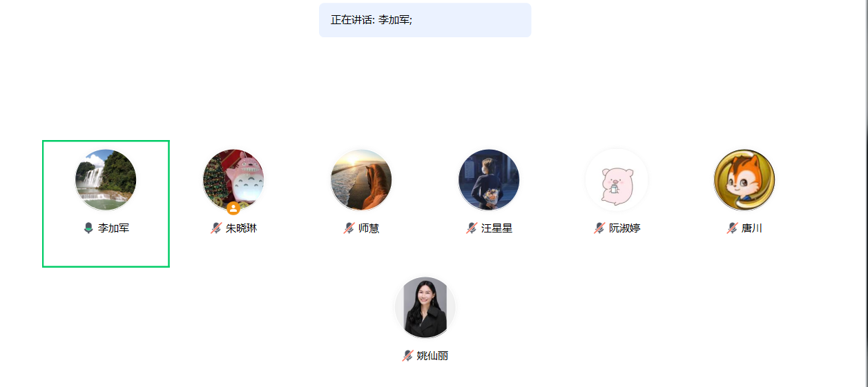This screenshot has height=387, width=868.
Task: Click the name label 姚仙丽
Action: (x=432, y=356)
